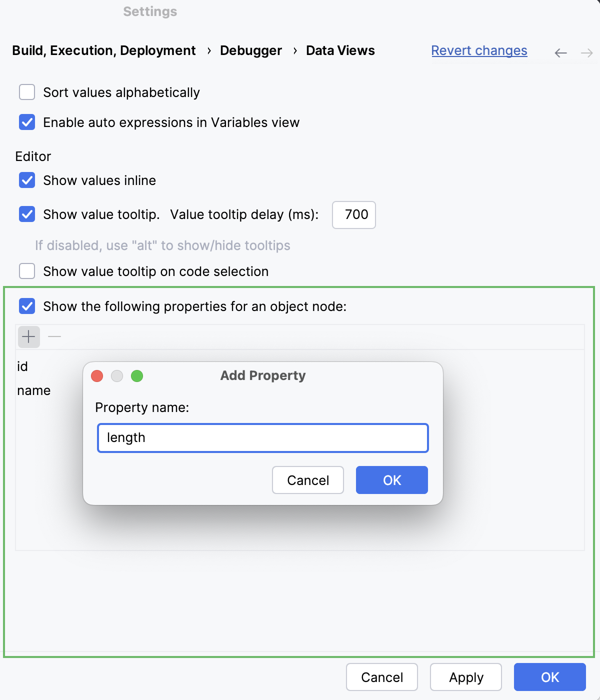Toggle Show value tooltip checkbox
Viewport: 600px width, 700px height.
(x=27, y=214)
